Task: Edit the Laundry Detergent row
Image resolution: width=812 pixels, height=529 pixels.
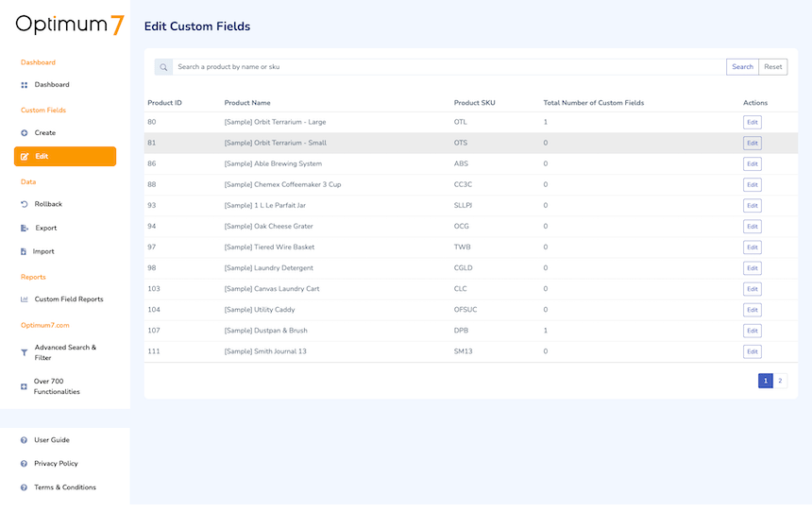Action: (752, 268)
